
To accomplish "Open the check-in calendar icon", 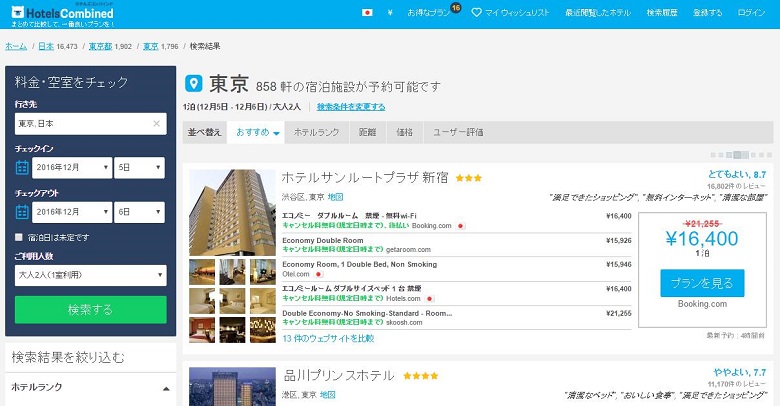I will (22, 168).
